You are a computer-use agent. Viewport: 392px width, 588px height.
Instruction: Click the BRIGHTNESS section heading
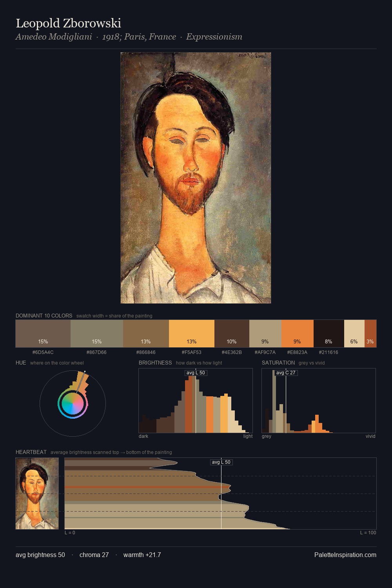(x=155, y=363)
